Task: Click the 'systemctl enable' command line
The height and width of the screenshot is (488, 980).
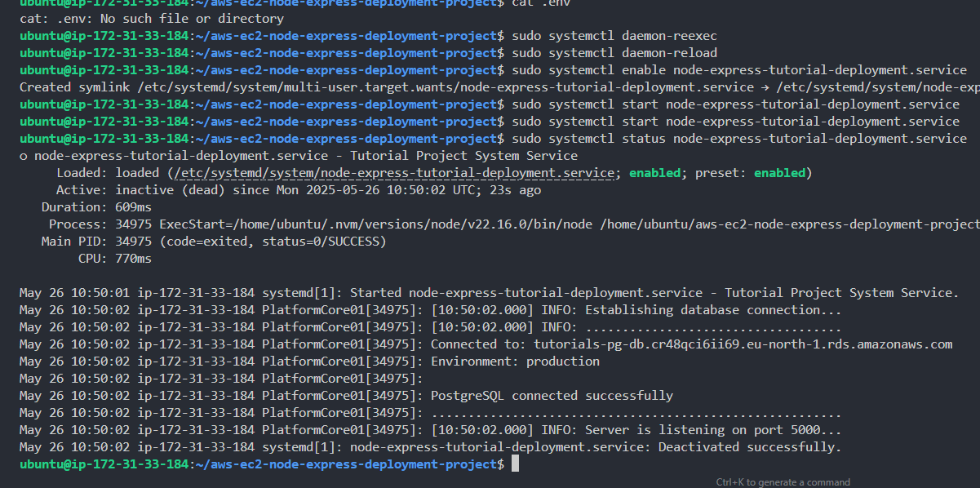Action: pos(734,70)
